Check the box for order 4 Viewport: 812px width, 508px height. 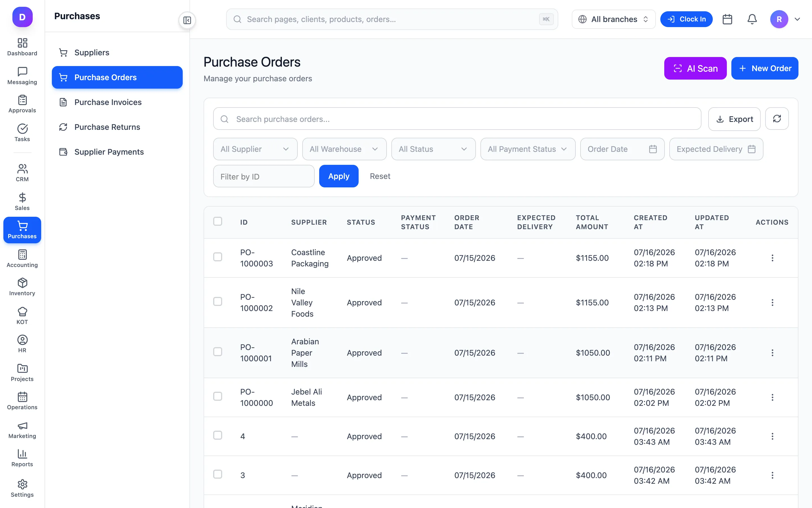[218, 435]
